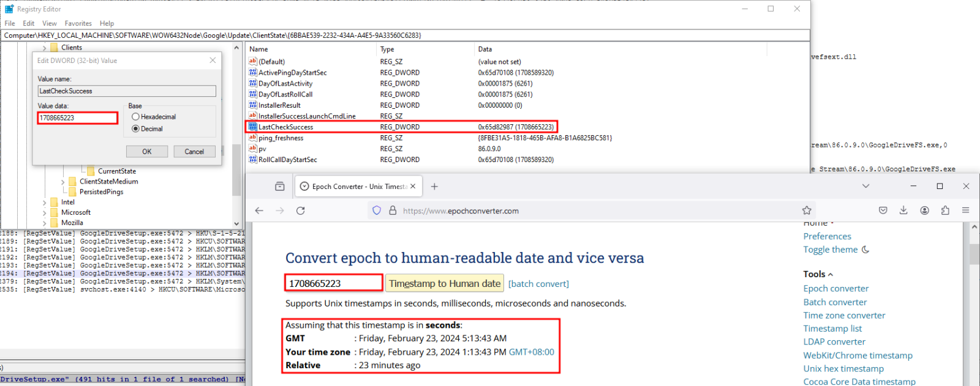The image size is (980, 386).
Task: Click the browser page vertical scrollbar thumb
Action: click(x=974, y=253)
